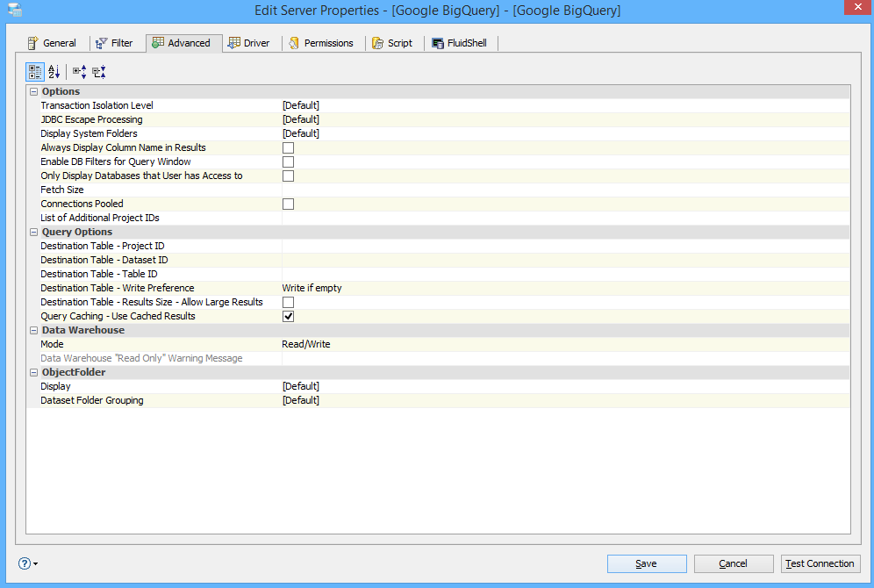Image resolution: width=874 pixels, height=588 pixels.
Task: Check Allow Large Results checkbox
Action: (x=288, y=302)
